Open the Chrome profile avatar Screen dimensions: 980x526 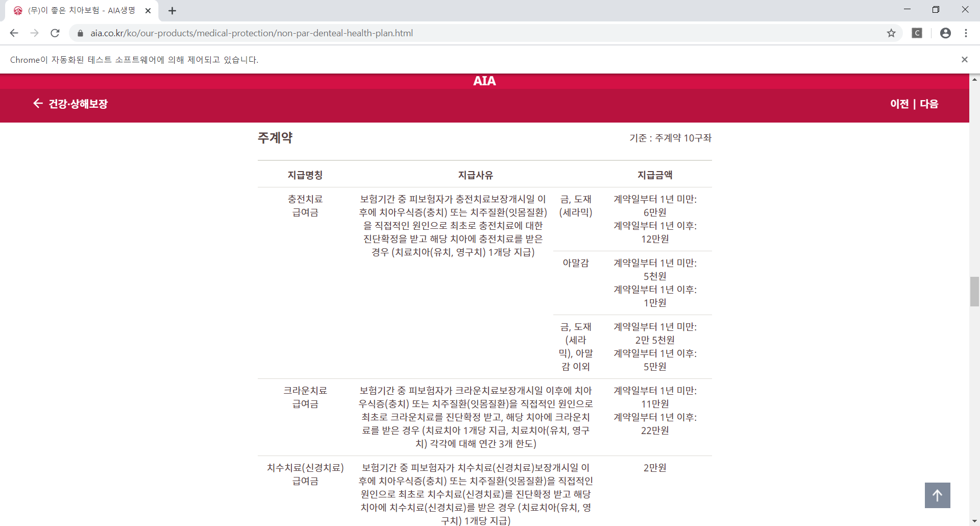(945, 33)
